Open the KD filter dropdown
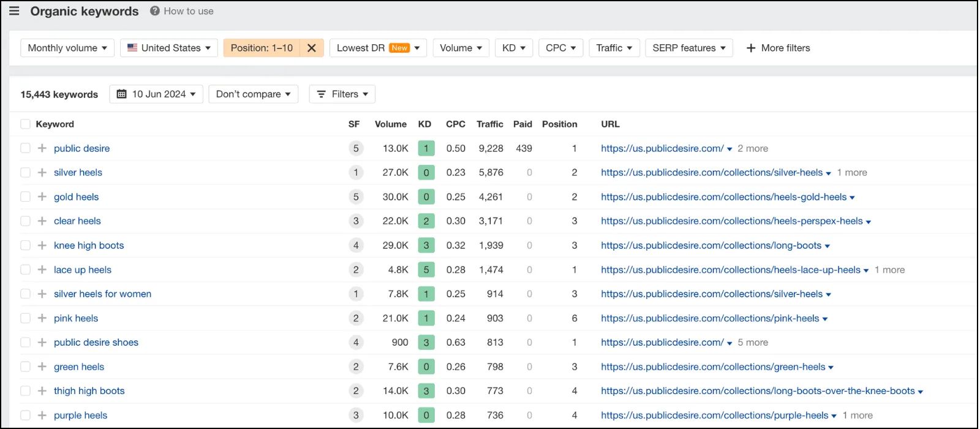The image size is (980, 429). pos(514,48)
